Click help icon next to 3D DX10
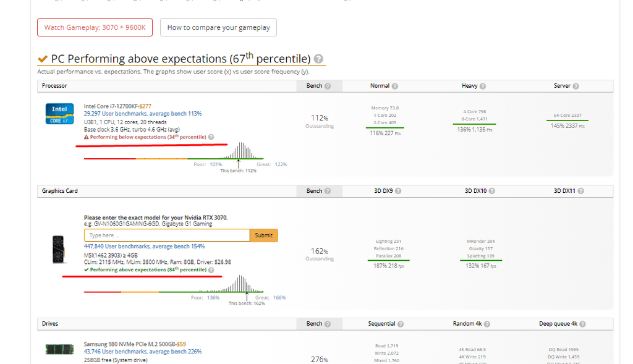Screen dimensions: 633x364 pyautogui.click(x=491, y=191)
